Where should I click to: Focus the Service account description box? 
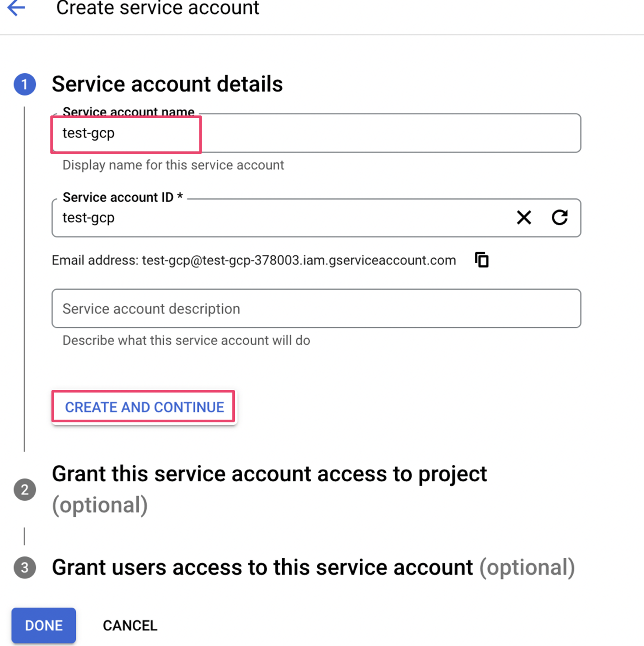[x=316, y=308]
